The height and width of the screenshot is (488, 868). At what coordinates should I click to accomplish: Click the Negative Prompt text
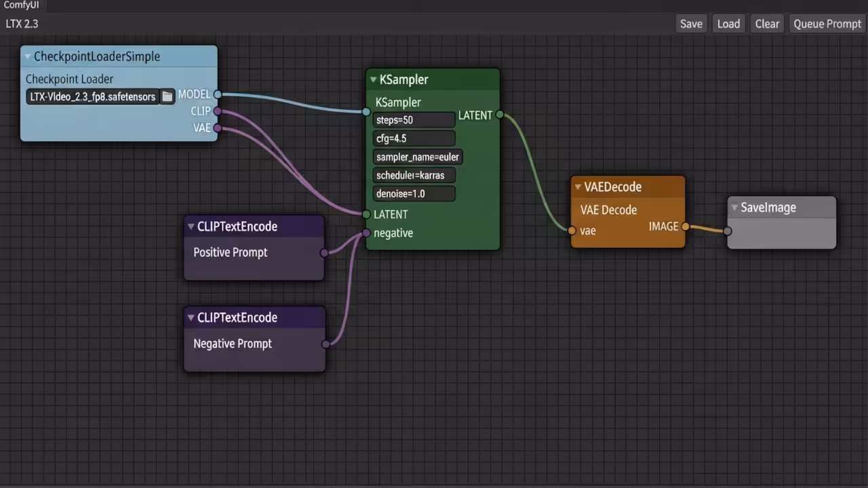233,344
